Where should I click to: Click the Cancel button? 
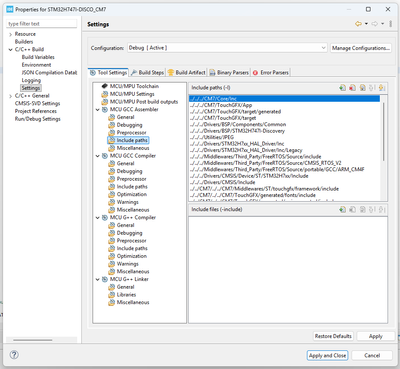pyautogui.click(x=372, y=355)
